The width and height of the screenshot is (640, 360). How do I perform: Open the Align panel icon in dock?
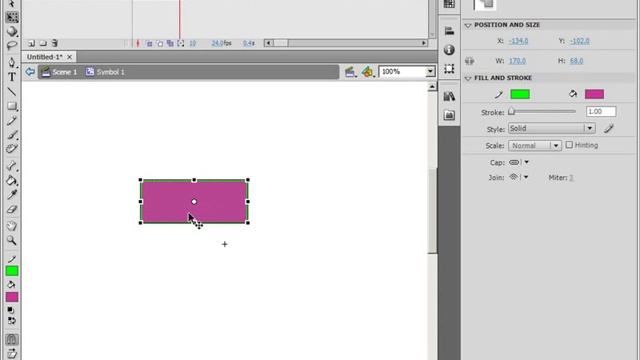pyautogui.click(x=449, y=31)
